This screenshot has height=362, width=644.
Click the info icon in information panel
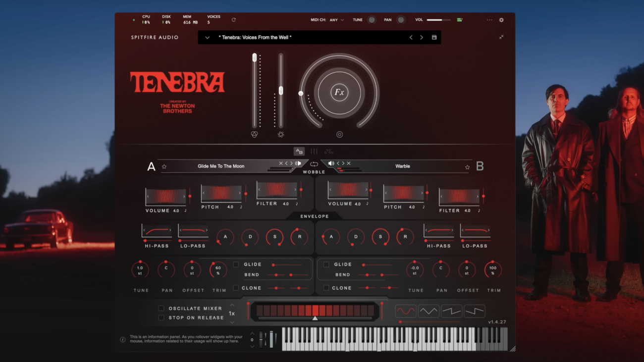pos(123,340)
